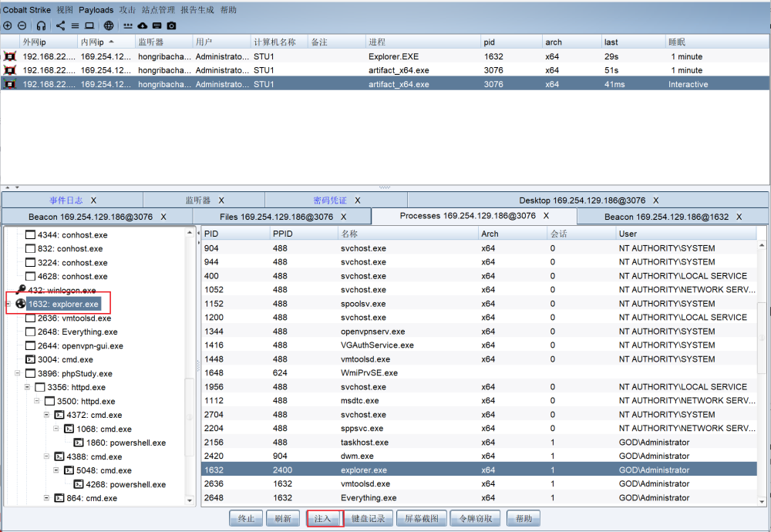771x532 pixels.
Task: Open downloads via the cloud icon
Action: [x=142, y=25]
